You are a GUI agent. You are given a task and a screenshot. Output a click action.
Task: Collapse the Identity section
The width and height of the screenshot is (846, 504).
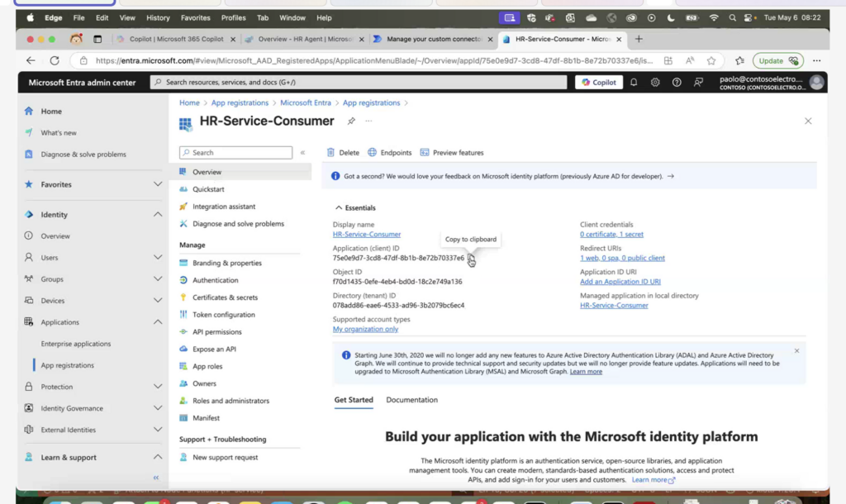[158, 215]
